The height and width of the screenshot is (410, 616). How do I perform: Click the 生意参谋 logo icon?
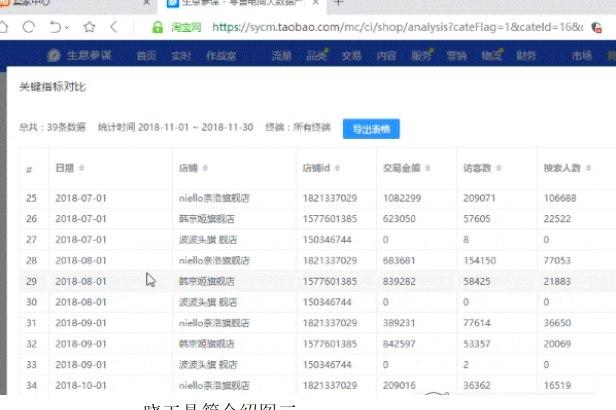click(x=54, y=55)
